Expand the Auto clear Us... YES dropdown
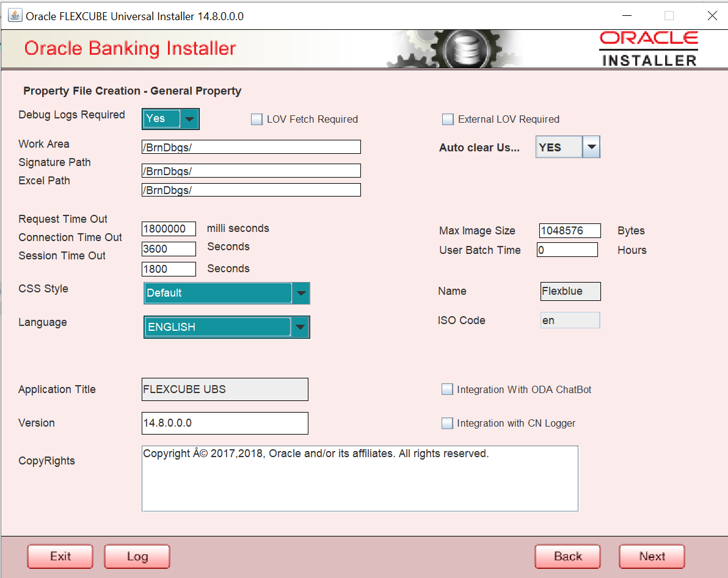 (x=568, y=147)
